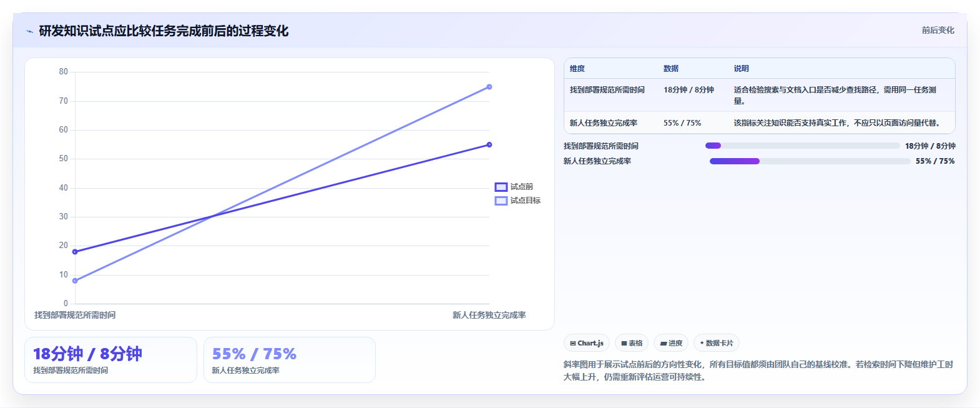Click the 试点前 data point at 18
Screen dimensions: 980x408
click(75, 252)
